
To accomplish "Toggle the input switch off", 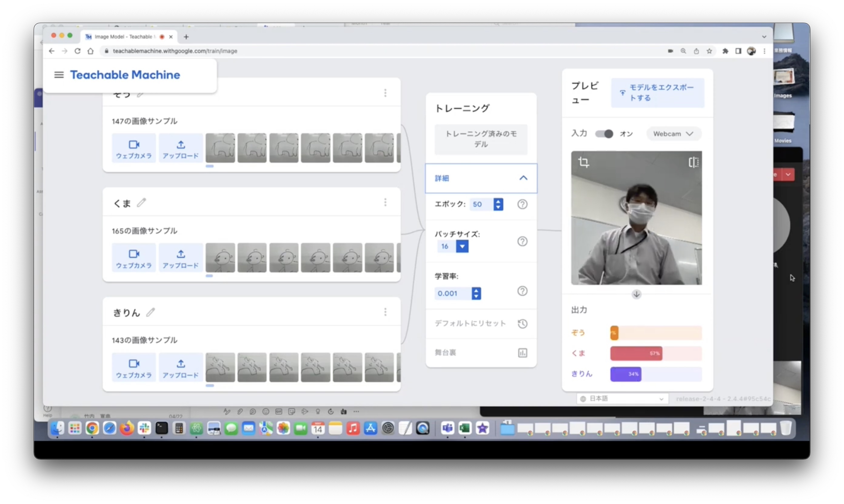I will [x=604, y=134].
